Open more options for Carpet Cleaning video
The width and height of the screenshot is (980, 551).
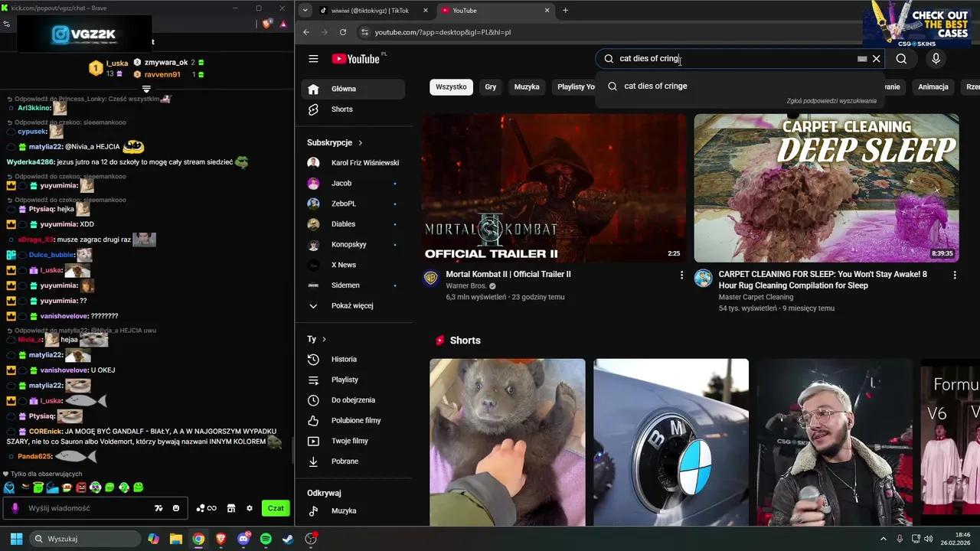(954, 275)
